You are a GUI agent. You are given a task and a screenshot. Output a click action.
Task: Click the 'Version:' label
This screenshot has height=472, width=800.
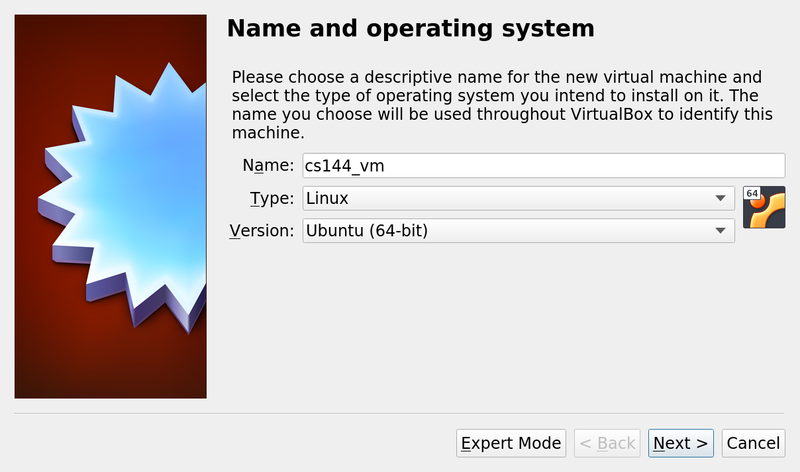coord(262,231)
